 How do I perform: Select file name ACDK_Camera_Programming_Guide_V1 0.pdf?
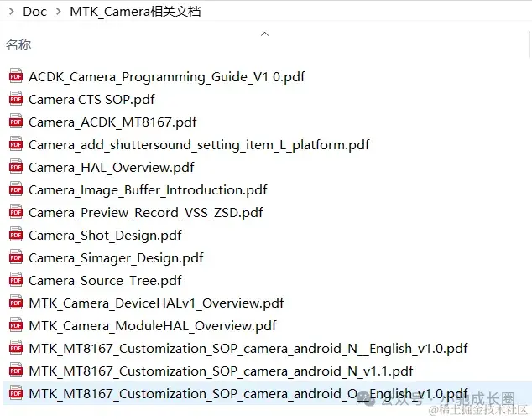point(167,77)
